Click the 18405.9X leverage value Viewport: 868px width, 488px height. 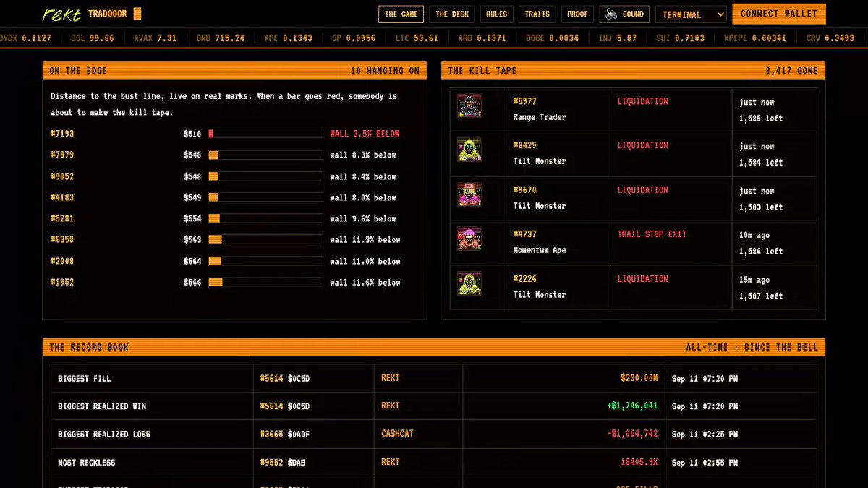coord(639,462)
